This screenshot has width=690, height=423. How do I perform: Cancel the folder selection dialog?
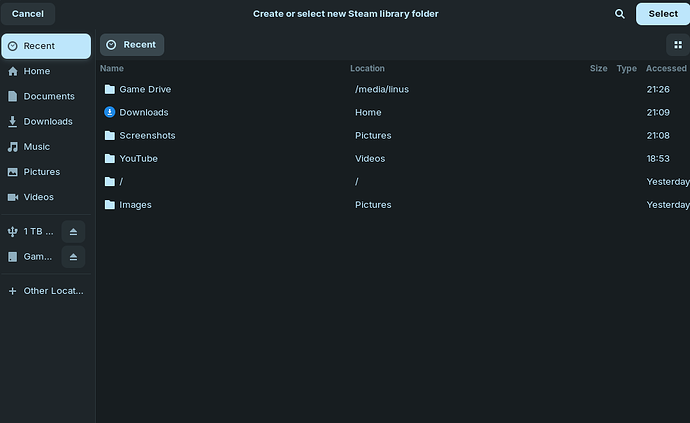pyautogui.click(x=28, y=14)
